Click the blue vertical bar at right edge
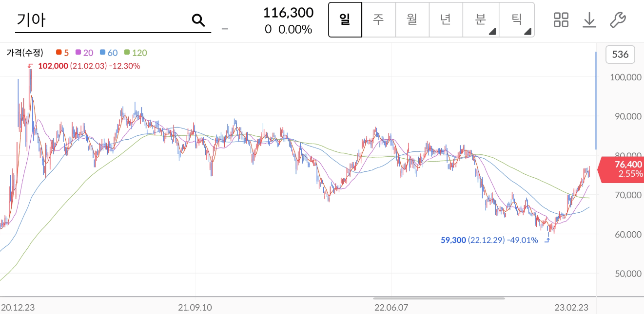644x314 pixels. (x=596, y=100)
